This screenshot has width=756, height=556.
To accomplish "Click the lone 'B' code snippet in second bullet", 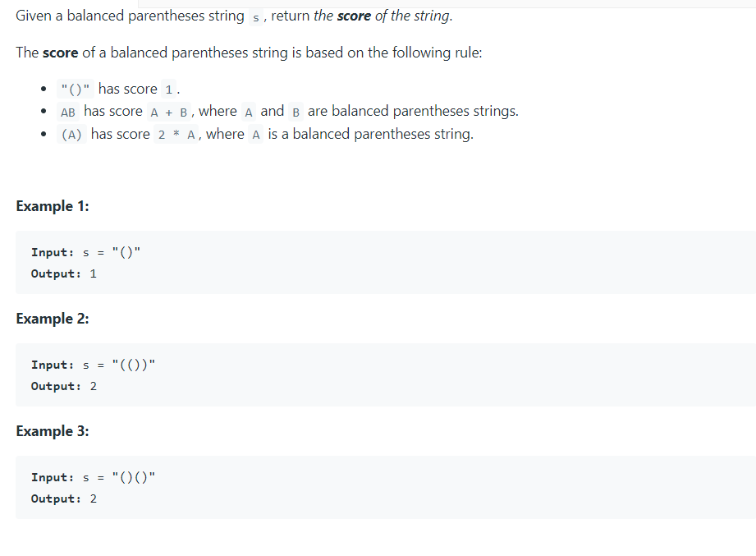I will [x=296, y=112].
